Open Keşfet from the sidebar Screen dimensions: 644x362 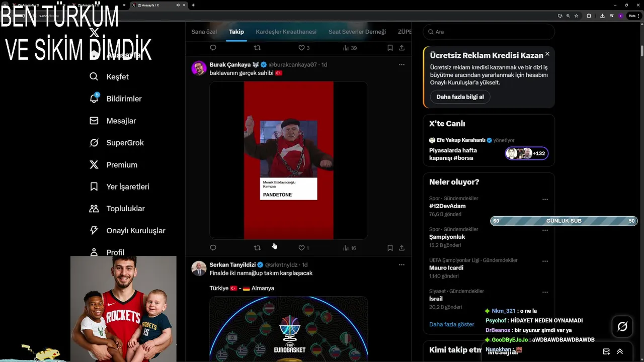pos(109,77)
